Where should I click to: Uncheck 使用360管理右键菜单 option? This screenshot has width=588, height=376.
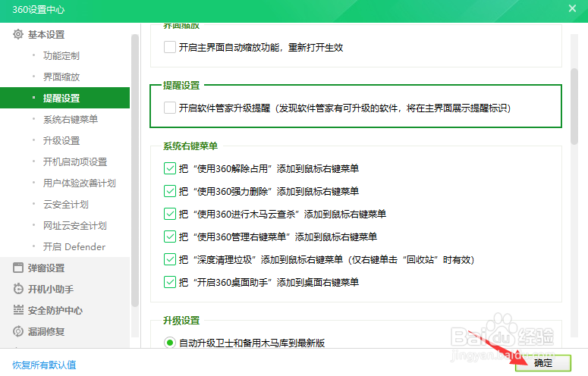click(x=170, y=237)
